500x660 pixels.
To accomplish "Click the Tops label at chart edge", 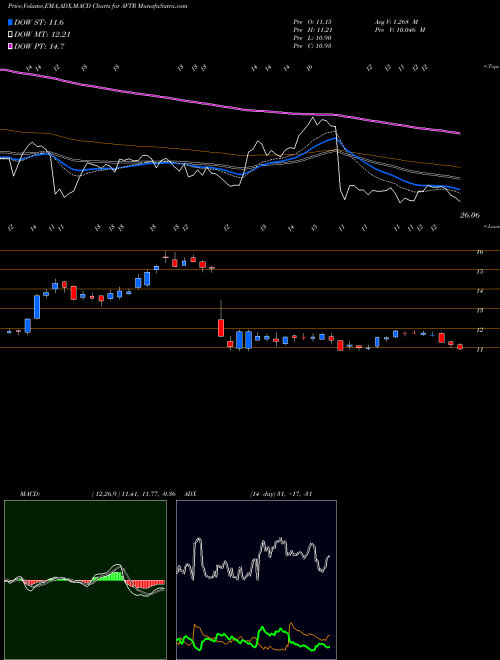I will (492, 67).
